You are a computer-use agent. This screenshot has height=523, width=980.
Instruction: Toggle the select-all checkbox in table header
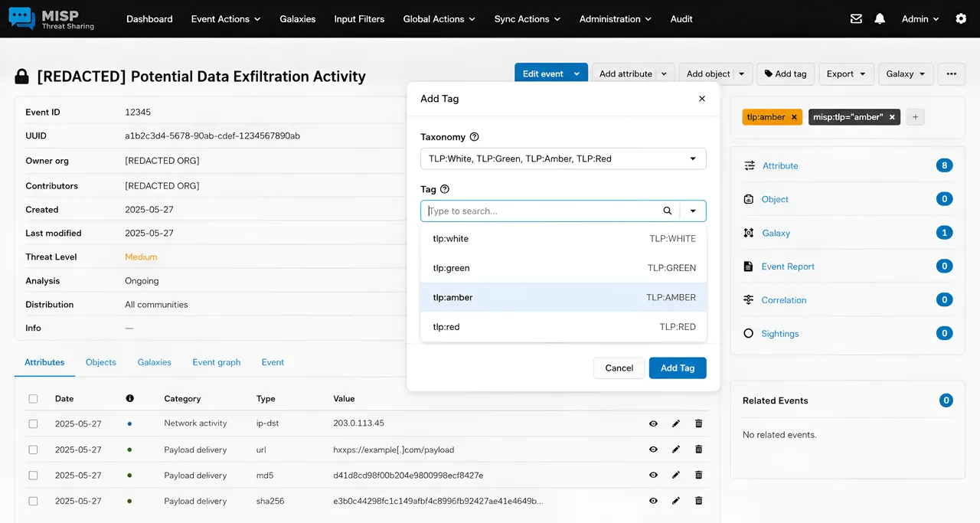pos(33,399)
